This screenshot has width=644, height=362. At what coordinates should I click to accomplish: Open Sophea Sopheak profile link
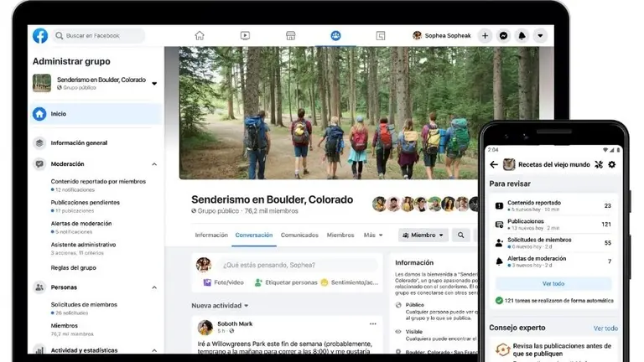[442, 36]
